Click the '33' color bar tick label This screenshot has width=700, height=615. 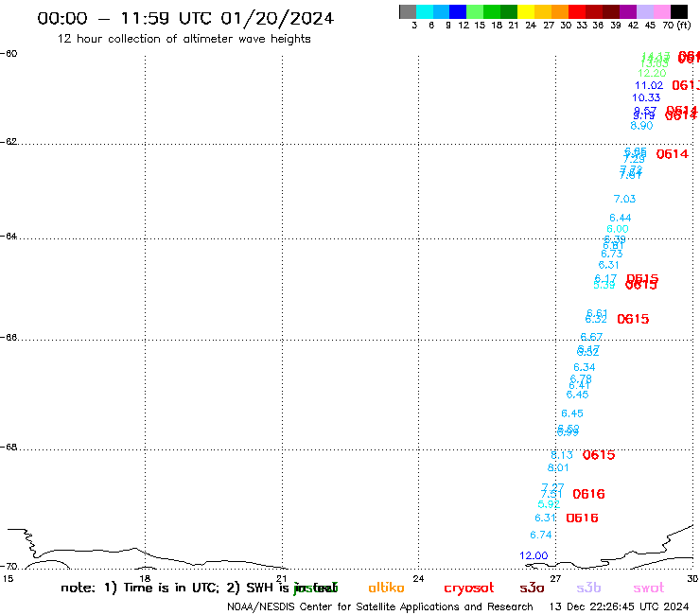click(x=581, y=26)
